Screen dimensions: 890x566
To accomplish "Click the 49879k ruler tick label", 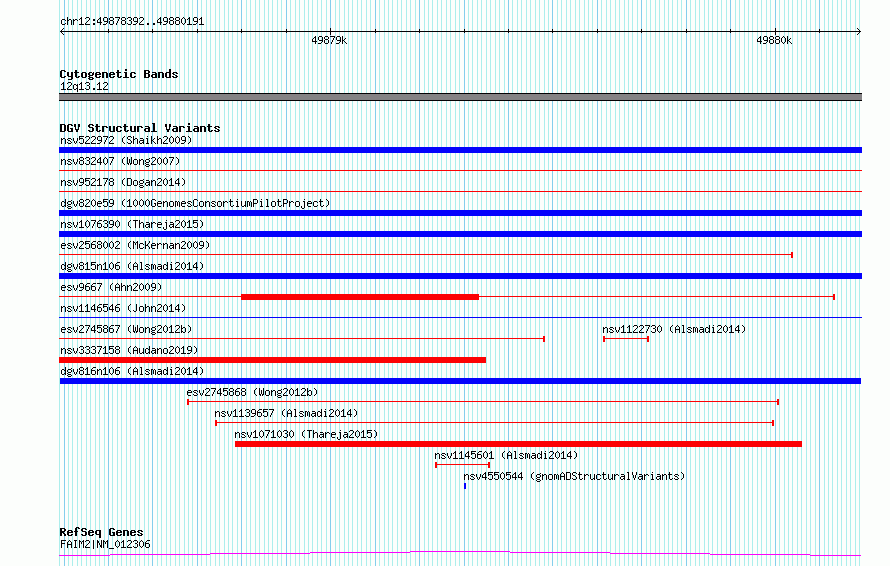I will pos(329,40).
